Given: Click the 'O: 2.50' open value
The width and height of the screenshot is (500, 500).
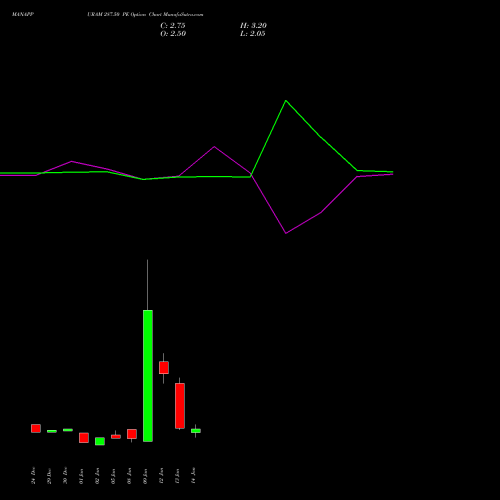Looking at the screenshot, I should (x=173, y=34).
